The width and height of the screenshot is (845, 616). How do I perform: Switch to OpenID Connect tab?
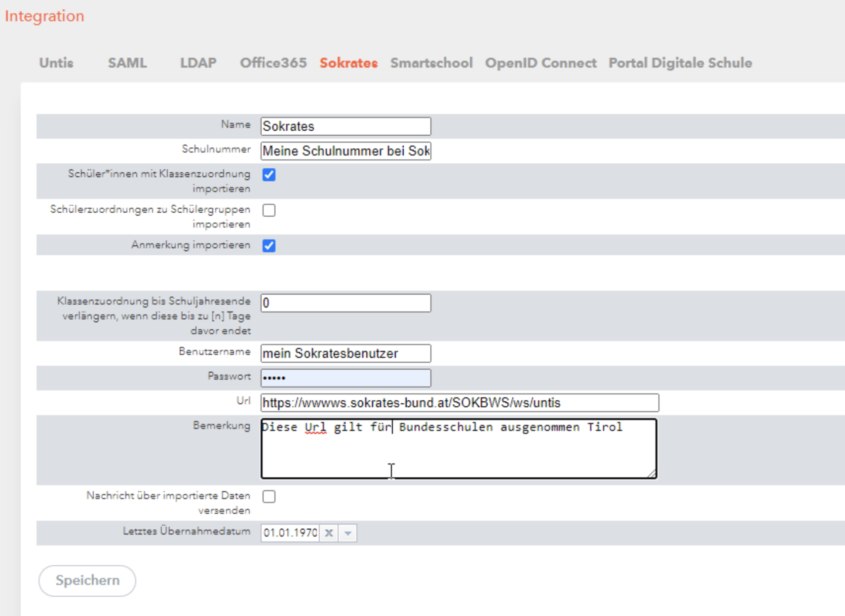coord(540,63)
